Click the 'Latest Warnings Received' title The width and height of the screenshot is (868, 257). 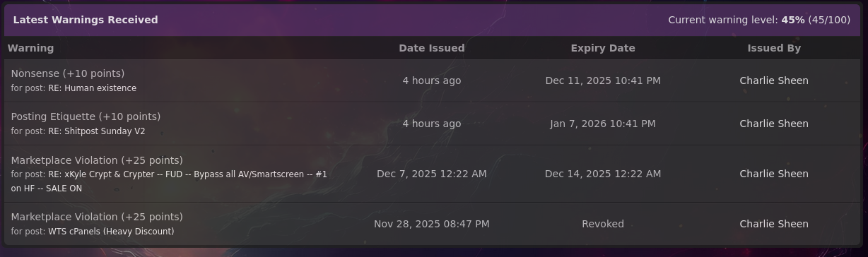click(86, 20)
